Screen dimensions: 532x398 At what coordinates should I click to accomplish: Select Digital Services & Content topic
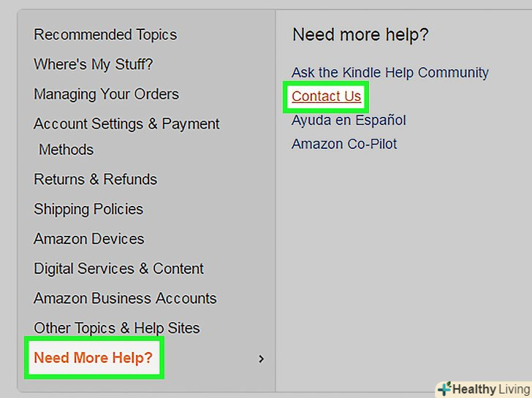pos(118,269)
